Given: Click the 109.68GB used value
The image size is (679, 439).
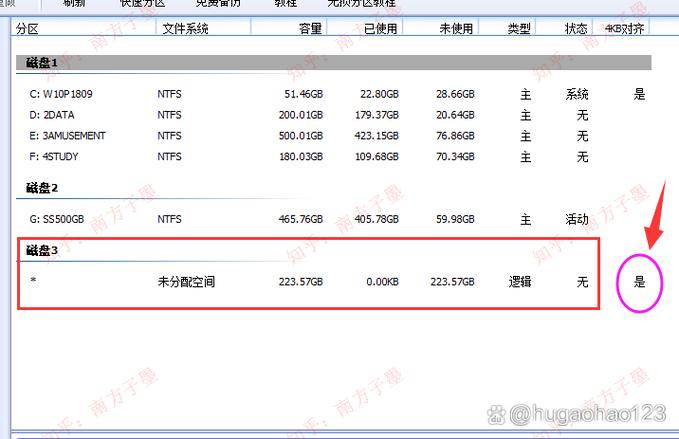Looking at the screenshot, I should point(377,156).
